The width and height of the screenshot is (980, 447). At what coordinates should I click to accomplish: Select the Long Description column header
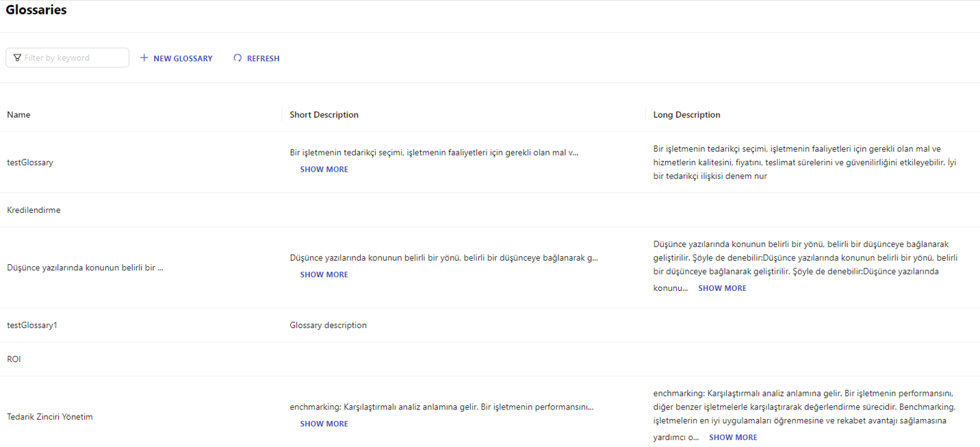pos(686,115)
